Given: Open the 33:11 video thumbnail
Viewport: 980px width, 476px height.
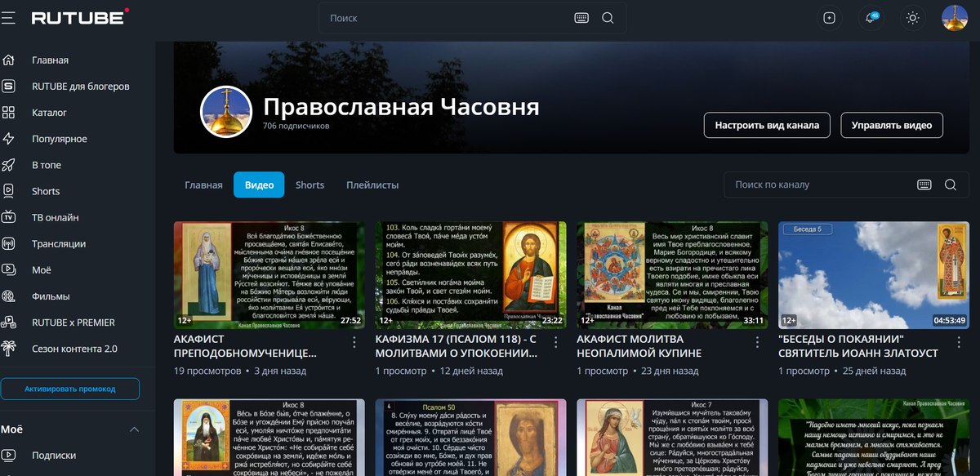Looking at the screenshot, I should coord(672,275).
